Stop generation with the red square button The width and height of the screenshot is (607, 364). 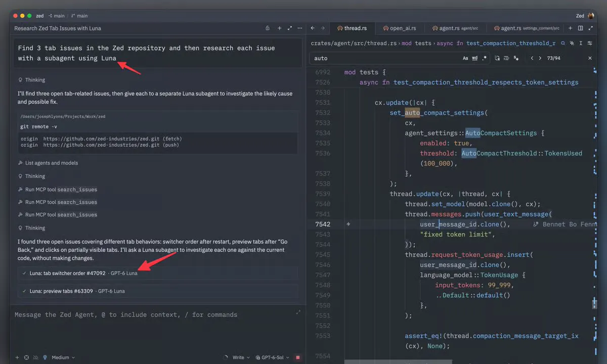click(298, 357)
